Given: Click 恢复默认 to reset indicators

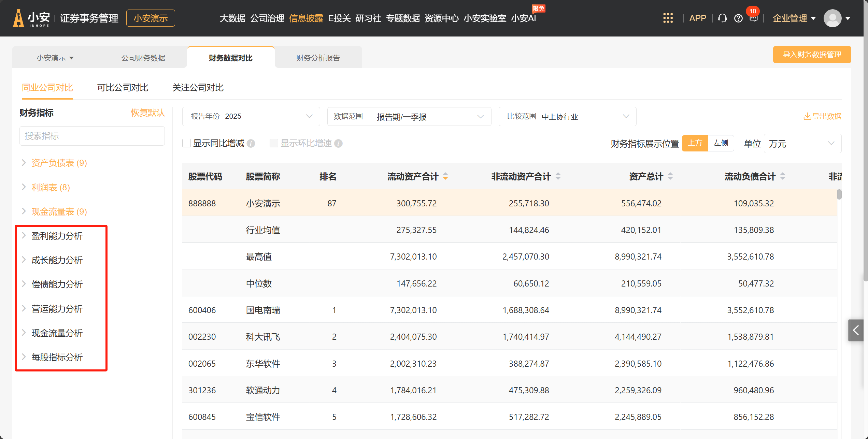Looking at the screenshot, I should coord(148,113).
